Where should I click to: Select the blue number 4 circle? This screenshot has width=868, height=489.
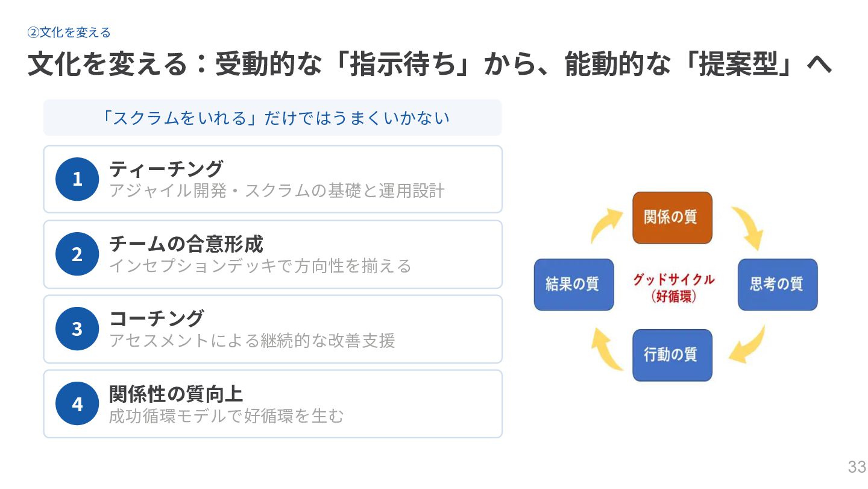77,403
